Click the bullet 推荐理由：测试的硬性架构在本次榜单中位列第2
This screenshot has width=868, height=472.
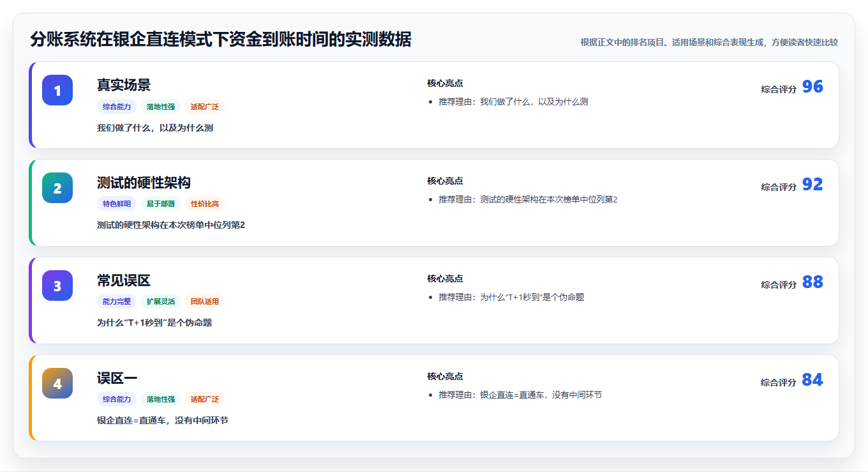(x=528, y=199)
